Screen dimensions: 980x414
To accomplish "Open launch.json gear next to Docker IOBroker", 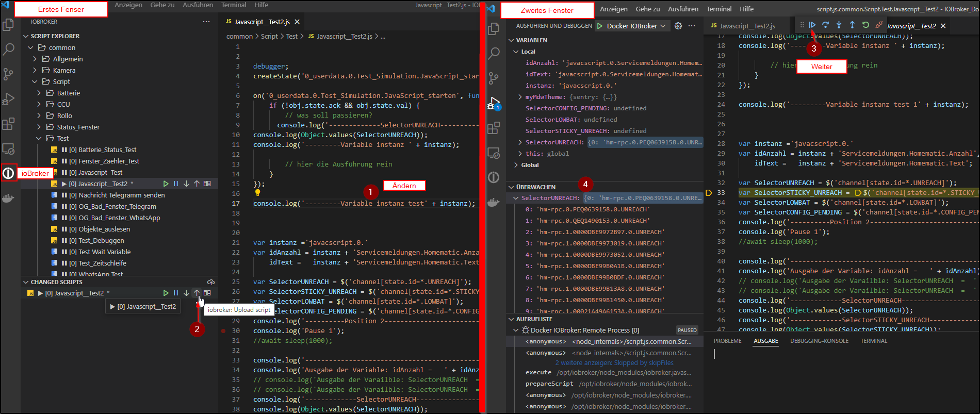I will (x=678, y=26).
